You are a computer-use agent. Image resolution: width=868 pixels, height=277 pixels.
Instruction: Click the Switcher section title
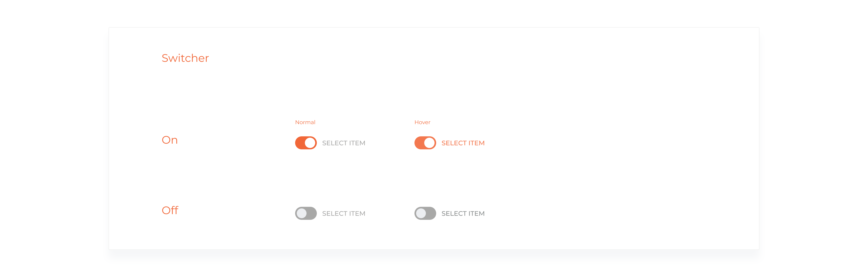[185, 58]
